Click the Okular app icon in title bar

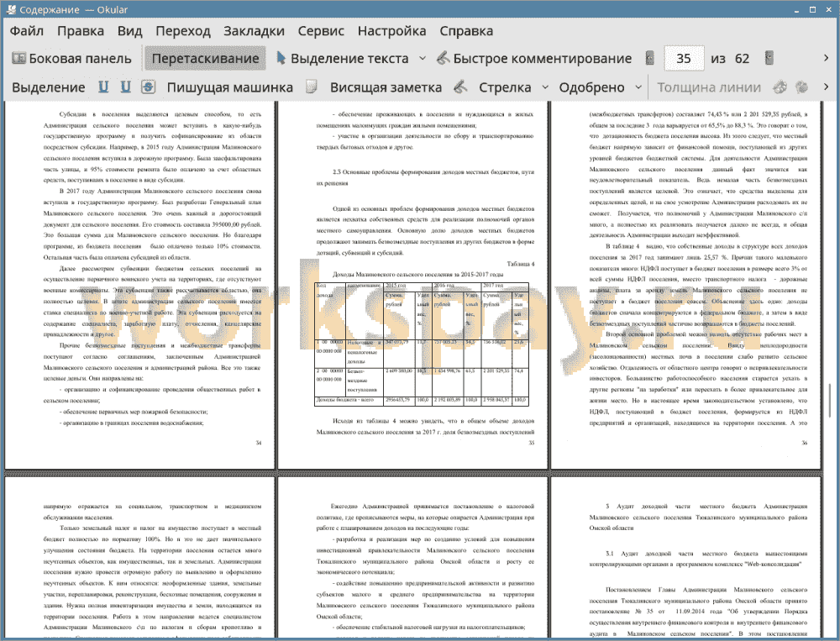coord(11,9)
